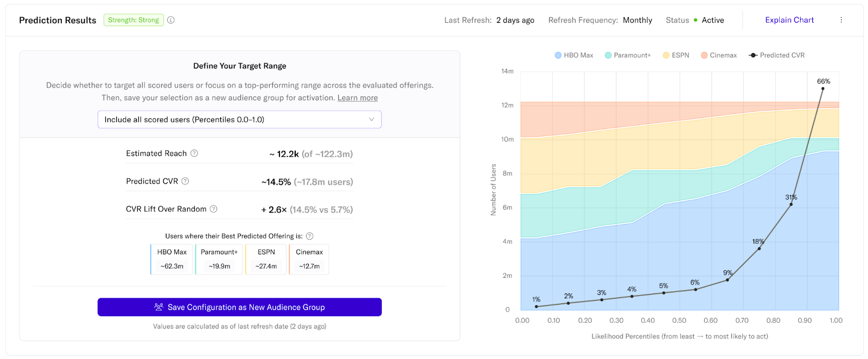The image size is (868, 359).
Task: Click the Monthly refresh frequency value
Action: click(637, 20)
